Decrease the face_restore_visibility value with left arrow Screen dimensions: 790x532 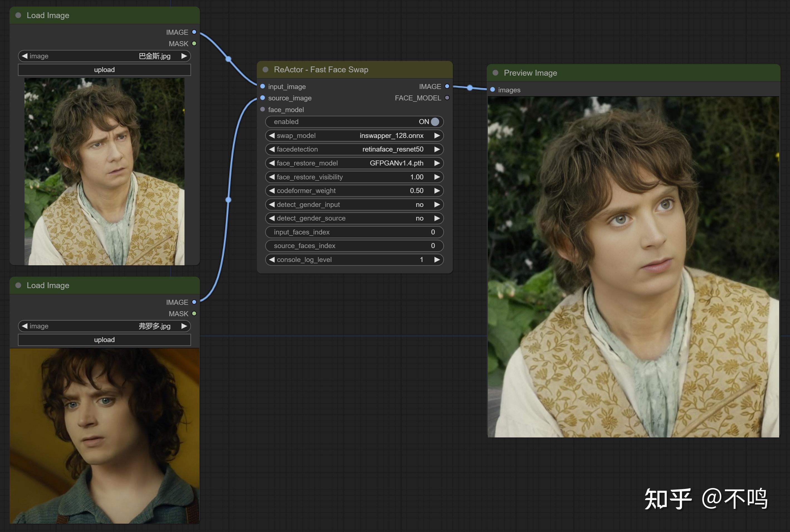point(272,177)
